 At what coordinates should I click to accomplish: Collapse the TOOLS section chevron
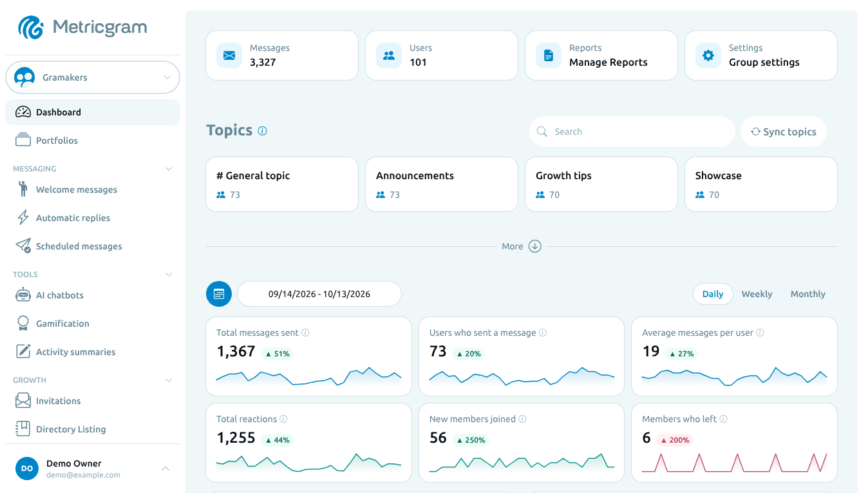[169, 275]
